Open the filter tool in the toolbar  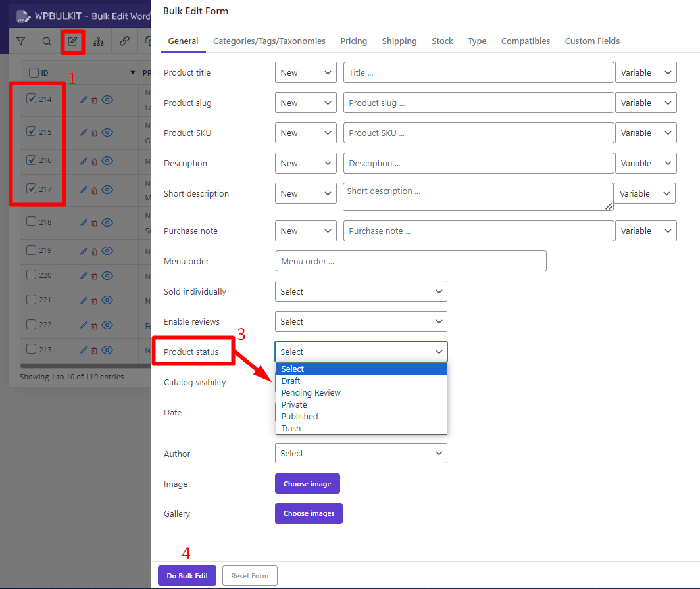[x=20, y=41]
